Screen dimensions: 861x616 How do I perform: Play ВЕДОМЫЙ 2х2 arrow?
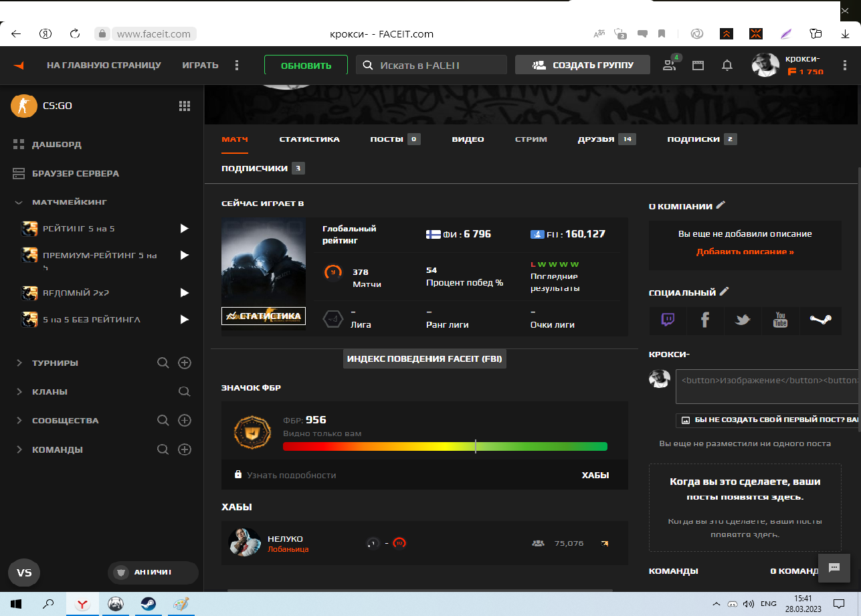185,292
